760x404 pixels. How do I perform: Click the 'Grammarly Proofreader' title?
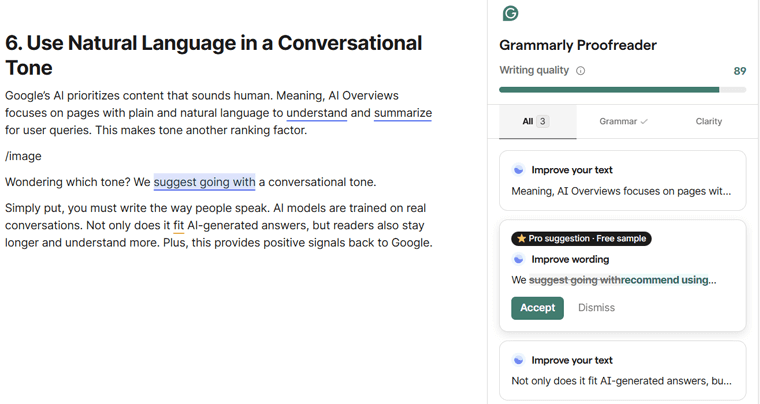pos(578,45)
